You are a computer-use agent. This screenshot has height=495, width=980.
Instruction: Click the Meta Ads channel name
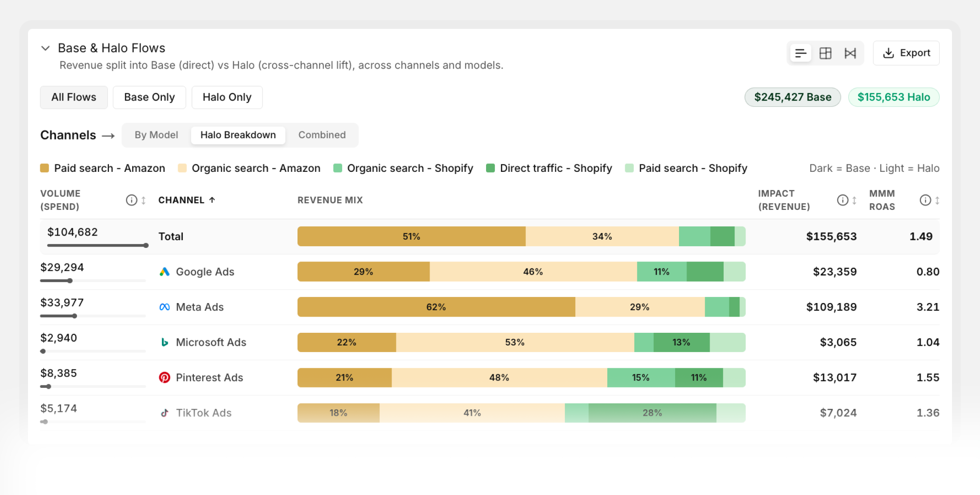(200, 307)
